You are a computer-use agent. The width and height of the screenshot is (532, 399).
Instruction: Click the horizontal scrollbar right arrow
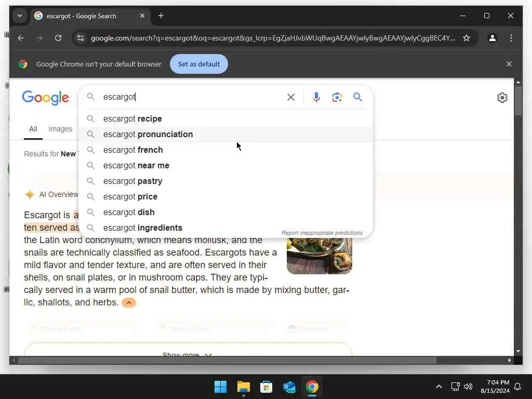(x=509, y=361)
